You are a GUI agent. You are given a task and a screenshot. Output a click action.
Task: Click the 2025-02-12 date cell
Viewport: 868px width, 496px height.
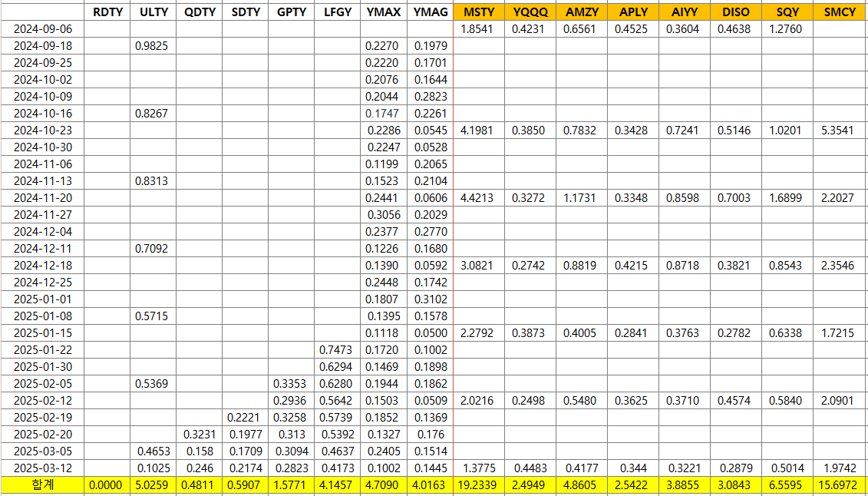coord(43,400)
